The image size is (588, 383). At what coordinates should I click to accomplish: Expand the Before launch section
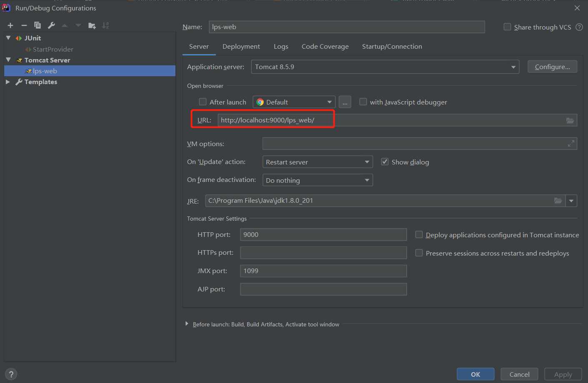coord(187,324)
